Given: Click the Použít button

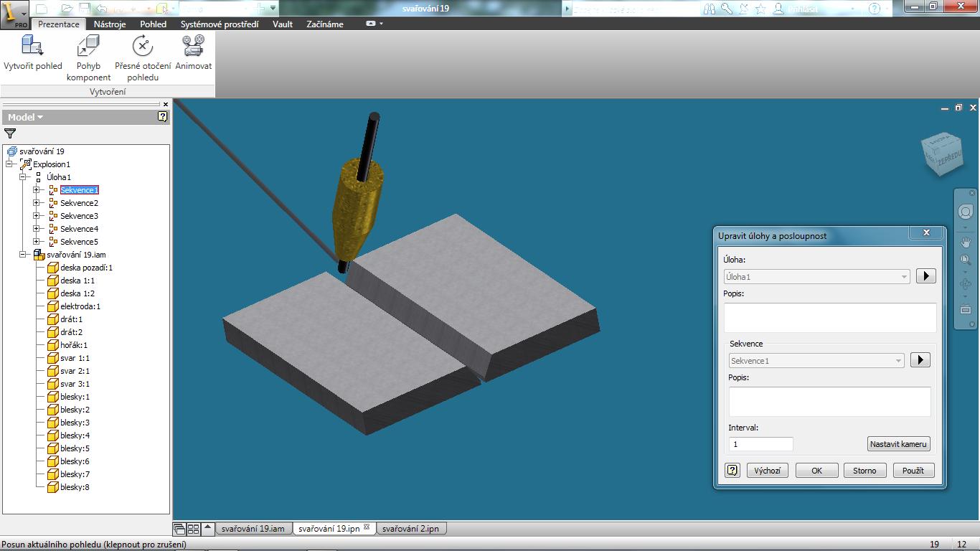Looking at the screenshot, I should [x=913, y=471].
